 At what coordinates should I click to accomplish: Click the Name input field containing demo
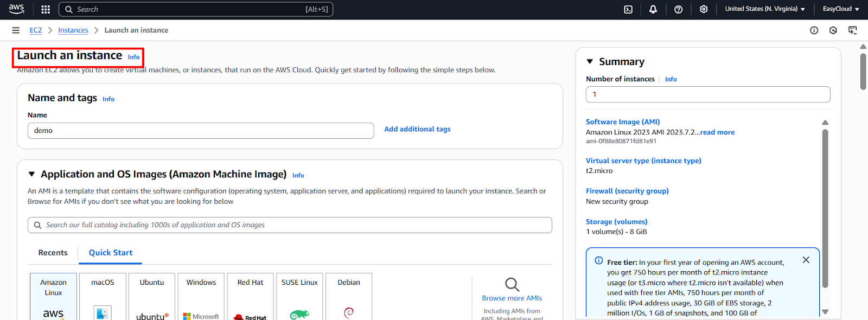(201, 131)
